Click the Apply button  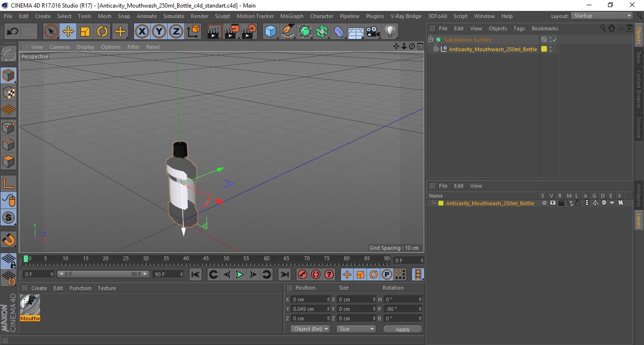pos(402,329)
